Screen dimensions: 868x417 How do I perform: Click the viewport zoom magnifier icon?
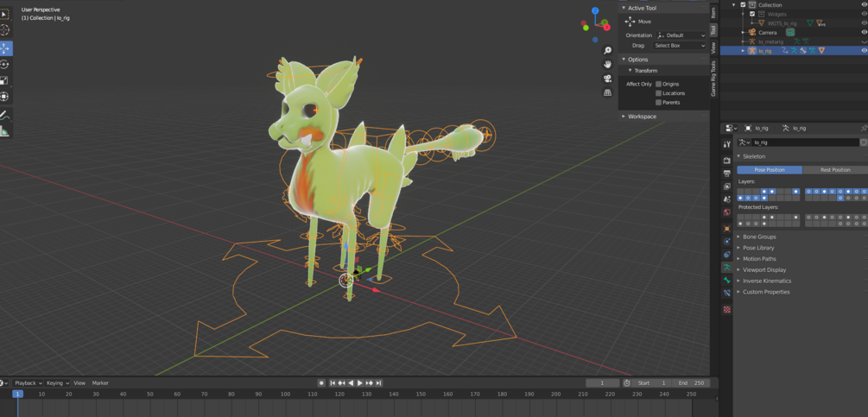607,50
